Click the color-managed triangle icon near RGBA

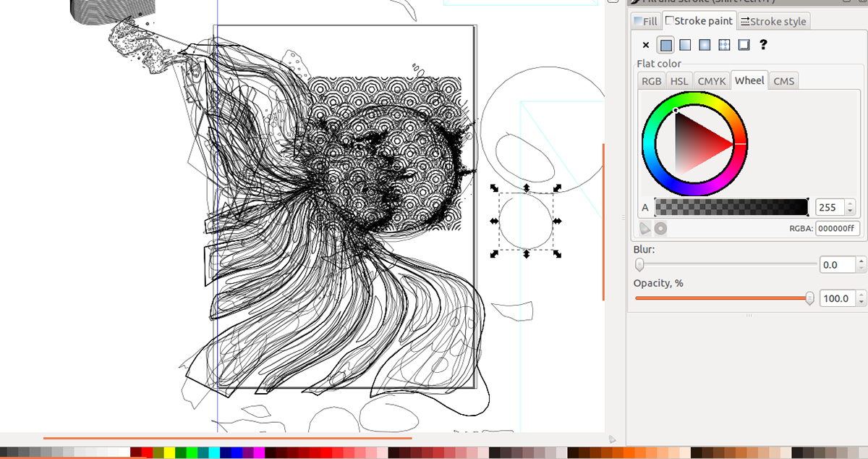[x=645, y=228]
